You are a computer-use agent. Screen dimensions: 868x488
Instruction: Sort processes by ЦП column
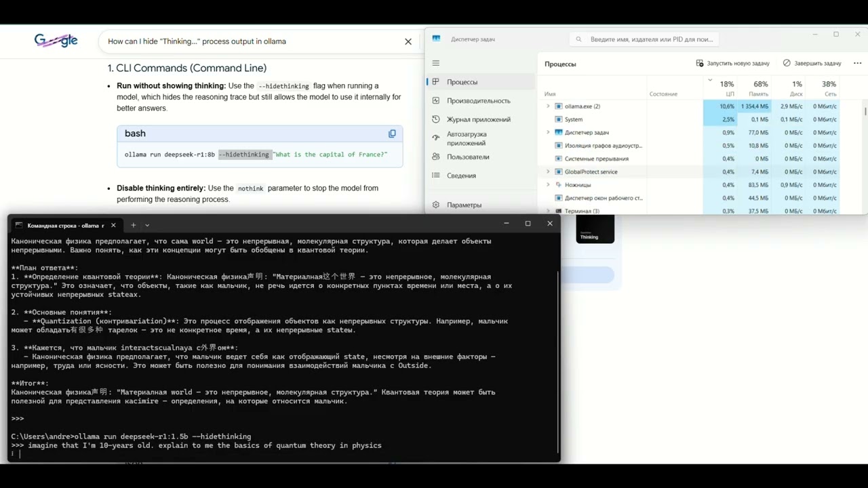pos(730,94)
